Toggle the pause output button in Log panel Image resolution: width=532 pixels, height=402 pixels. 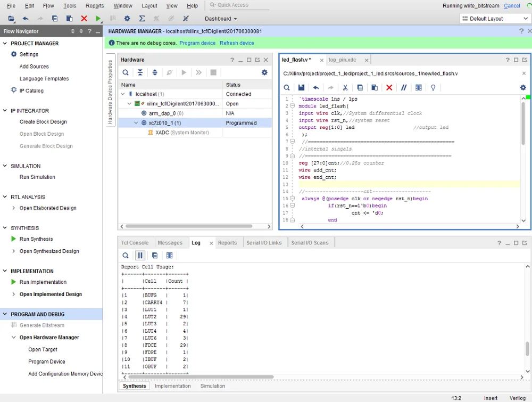[x=140, y=256]
